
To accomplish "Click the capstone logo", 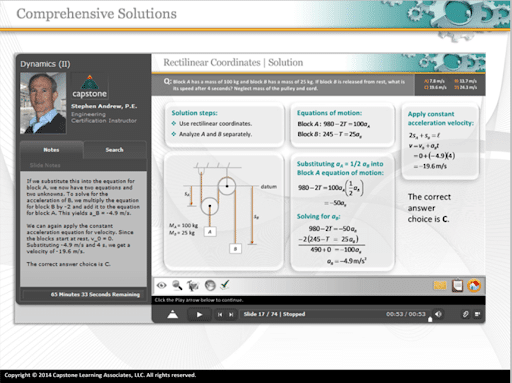I will [89, 87].
